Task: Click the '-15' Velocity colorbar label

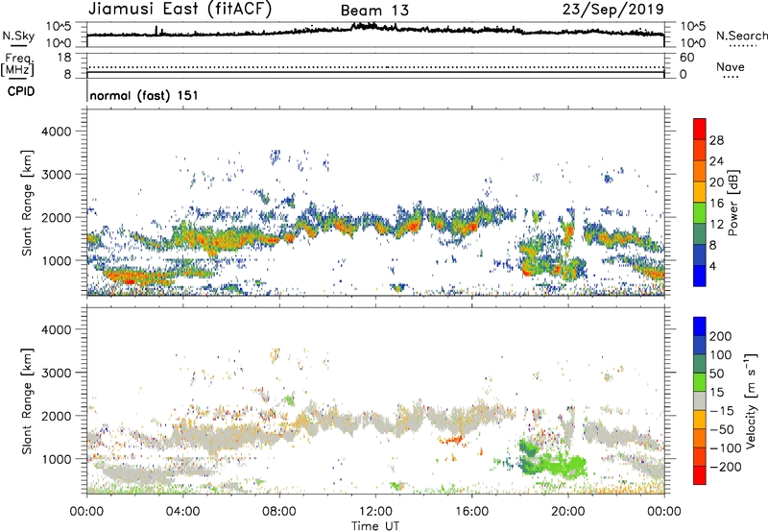Action: (x=722, y=410)
